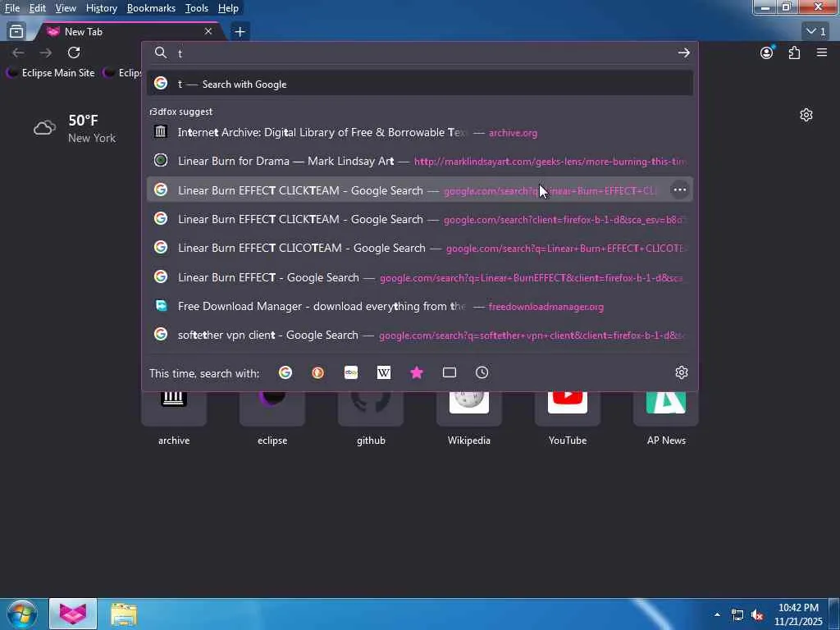The height and width of the screenshot is (630, 840).
Task: Click the New York weather location
Action: click(92, 138)
